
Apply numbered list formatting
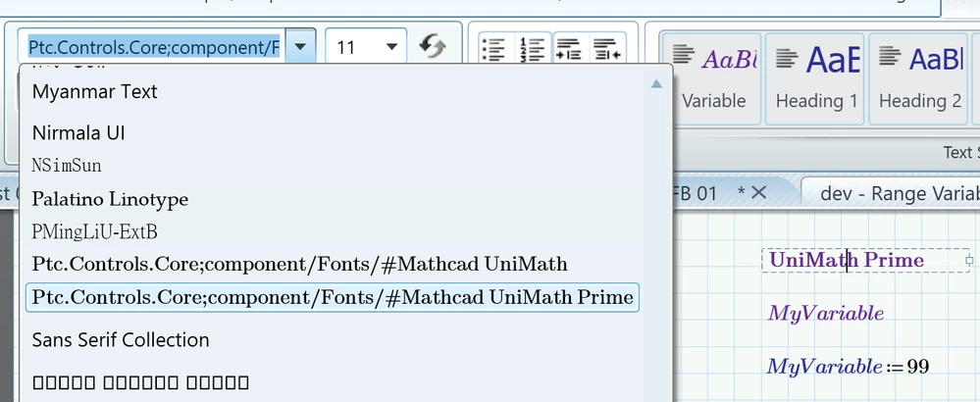[532, 48]
